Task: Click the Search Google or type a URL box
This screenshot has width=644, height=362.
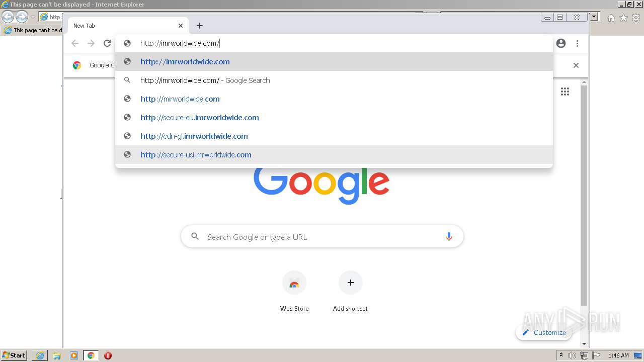Action: pos(322,237)
